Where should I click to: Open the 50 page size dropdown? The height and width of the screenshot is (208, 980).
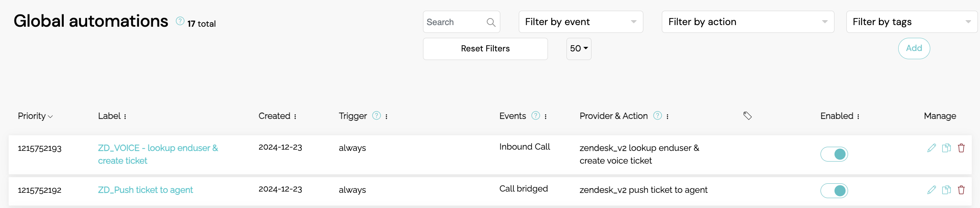coord(579,49)
